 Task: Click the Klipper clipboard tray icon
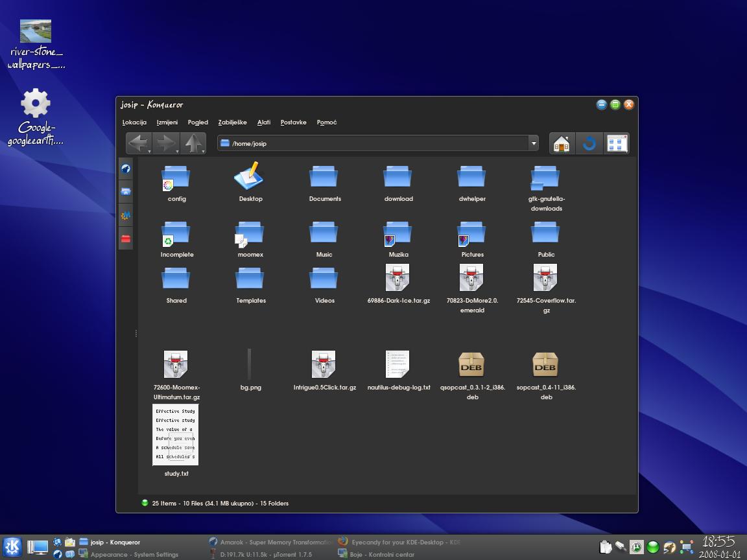tap(606, 547)
